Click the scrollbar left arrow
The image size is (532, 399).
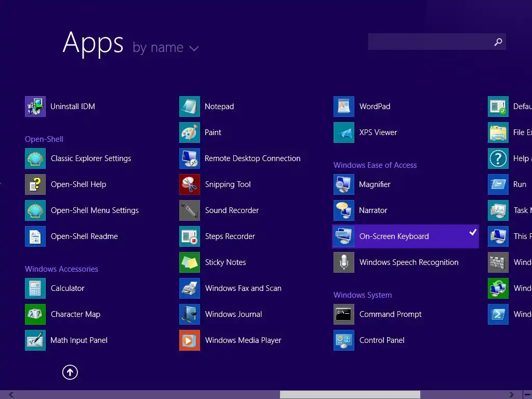click(11, 395)
